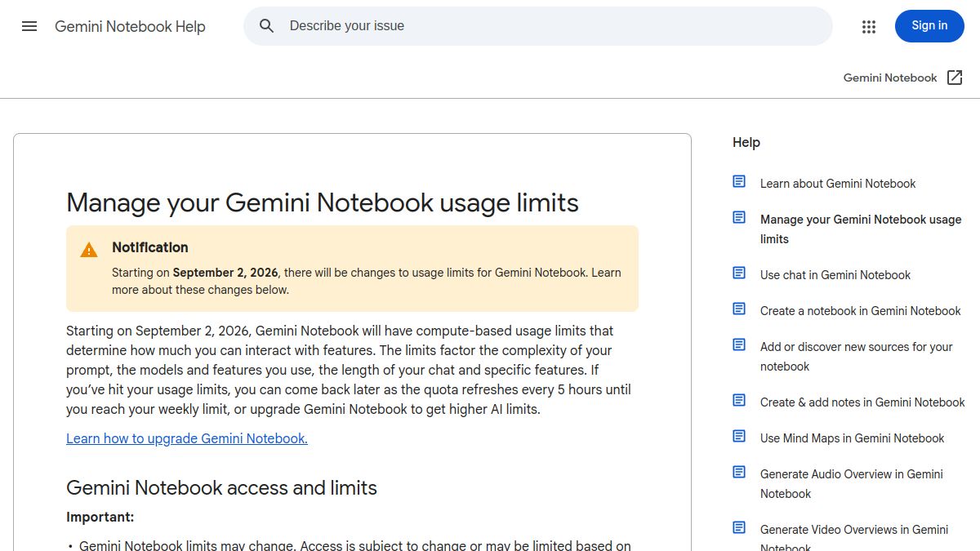The width and height of the screenshot is (980, 551).
Task: Click the external link icon beside Gemini Notebook
Action: point(955,78)
